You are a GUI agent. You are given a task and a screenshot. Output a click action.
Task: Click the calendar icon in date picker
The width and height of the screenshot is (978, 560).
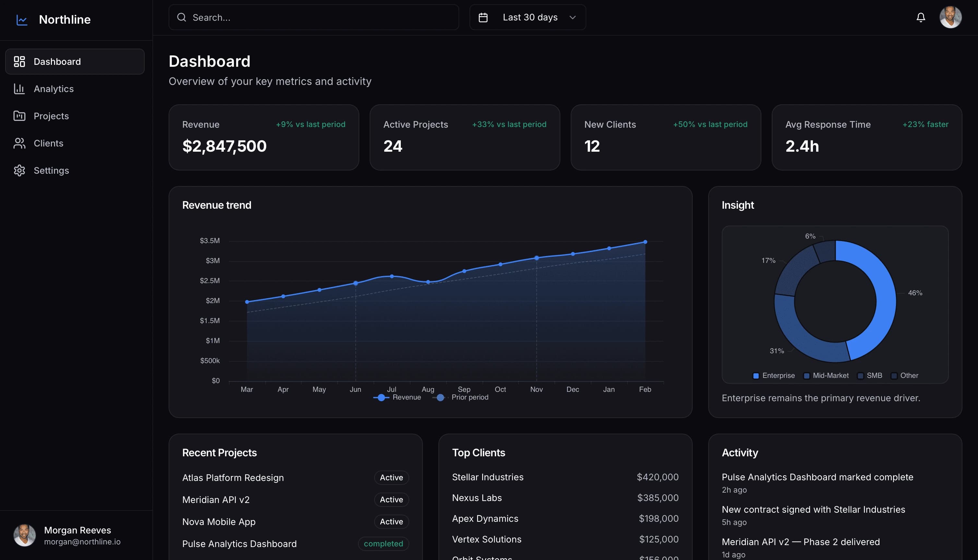483,17
